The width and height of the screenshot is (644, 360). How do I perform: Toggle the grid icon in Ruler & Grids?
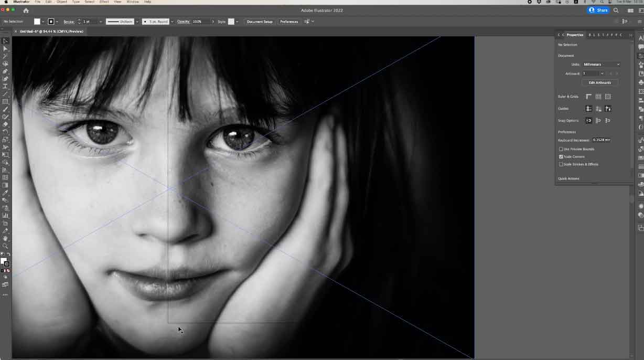[598, 97]
